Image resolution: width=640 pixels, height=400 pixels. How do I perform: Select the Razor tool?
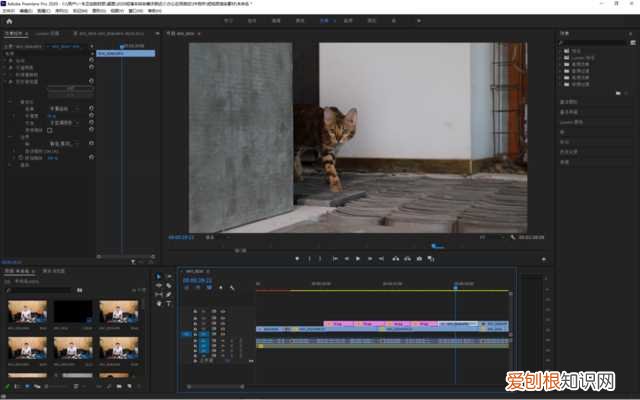[168, 286]
